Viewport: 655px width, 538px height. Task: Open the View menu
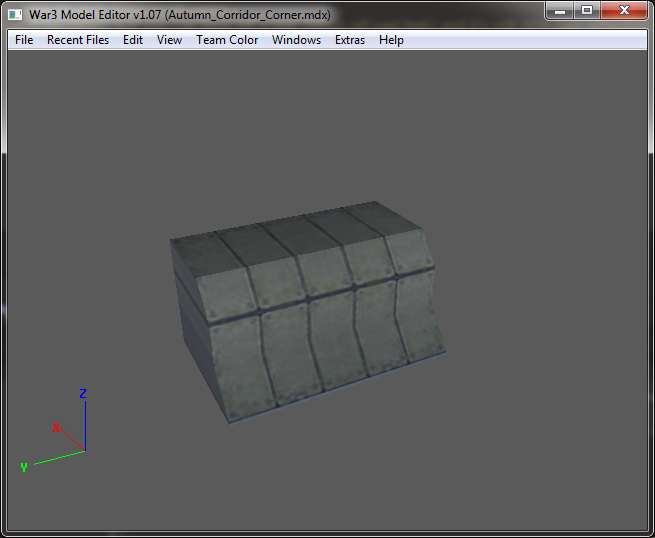[x=169, y=40]
